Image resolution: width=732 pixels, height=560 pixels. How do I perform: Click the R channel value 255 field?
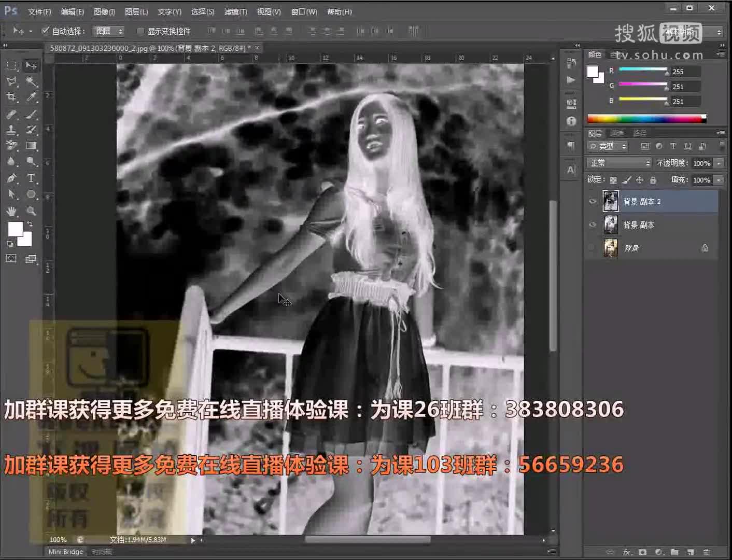[x=685, y=72]
